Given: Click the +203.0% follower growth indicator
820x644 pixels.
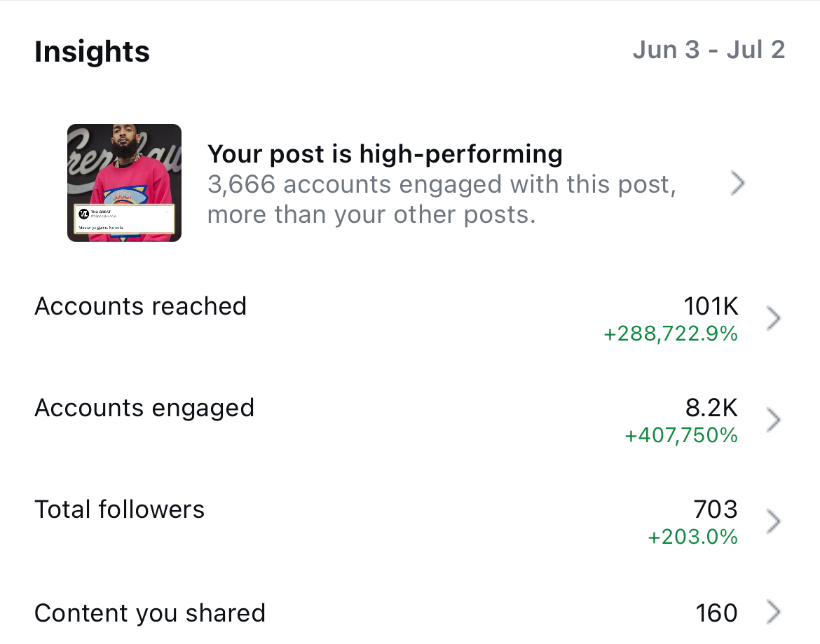Looking at the screenshot, I should tap(693, 537).
